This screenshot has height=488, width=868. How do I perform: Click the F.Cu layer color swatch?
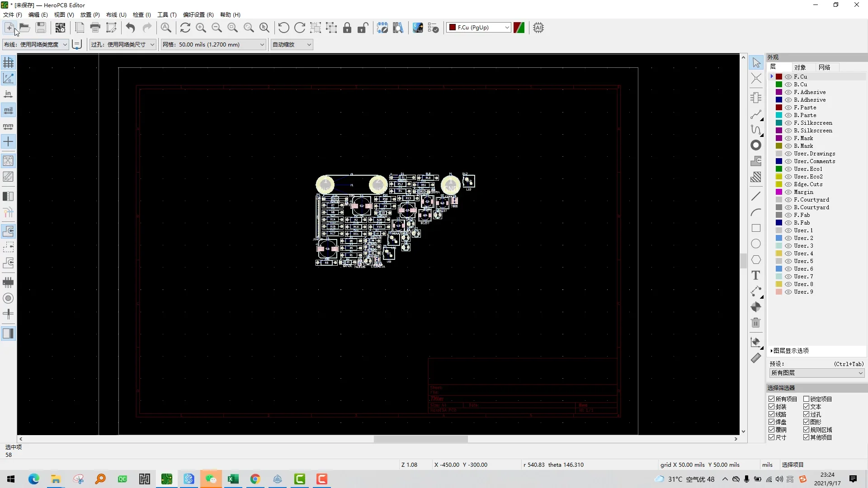click(778, 76)
